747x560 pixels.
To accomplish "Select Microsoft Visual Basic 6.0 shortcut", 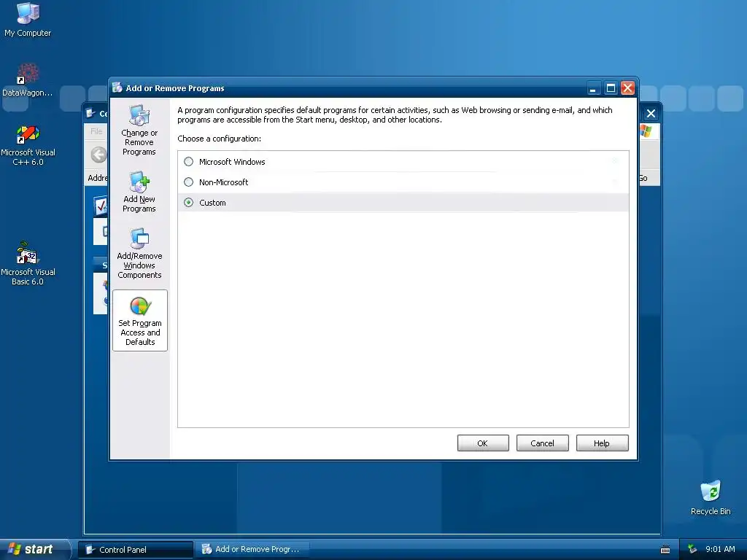I will point(28,263).
